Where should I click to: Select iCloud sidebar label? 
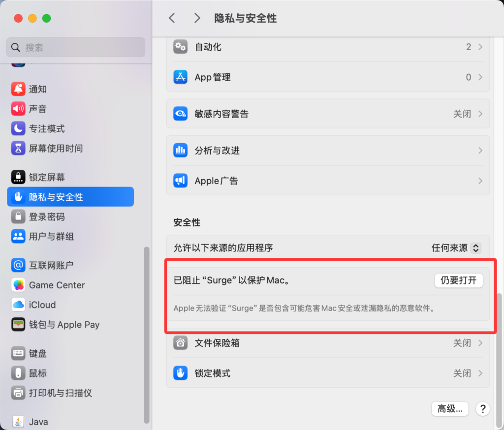42,305
